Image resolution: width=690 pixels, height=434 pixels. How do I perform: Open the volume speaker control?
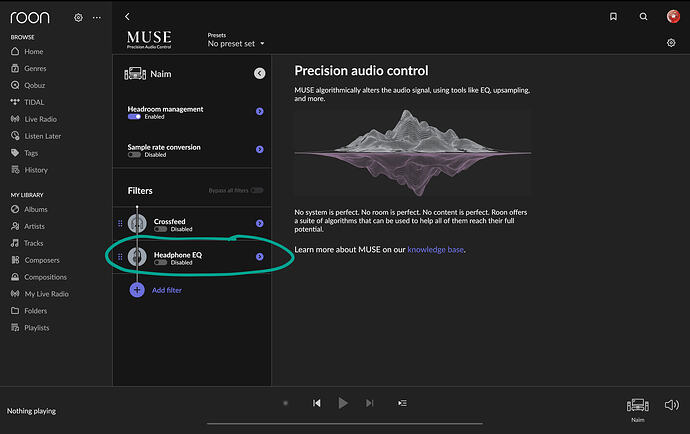[x=672, y=405]
